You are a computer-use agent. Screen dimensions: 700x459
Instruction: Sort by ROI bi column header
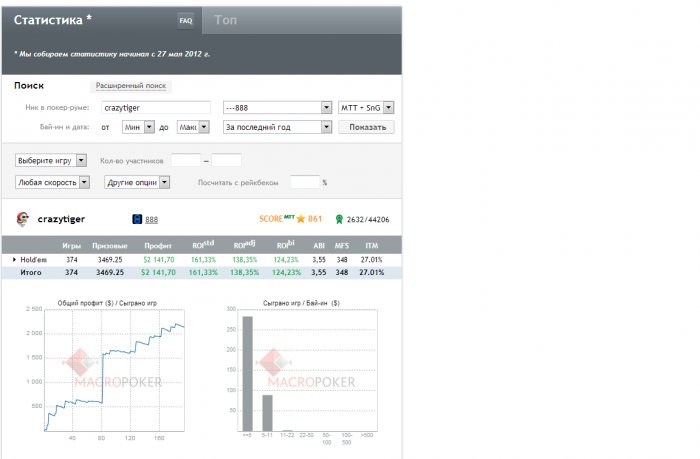click(x=286, y=245)
